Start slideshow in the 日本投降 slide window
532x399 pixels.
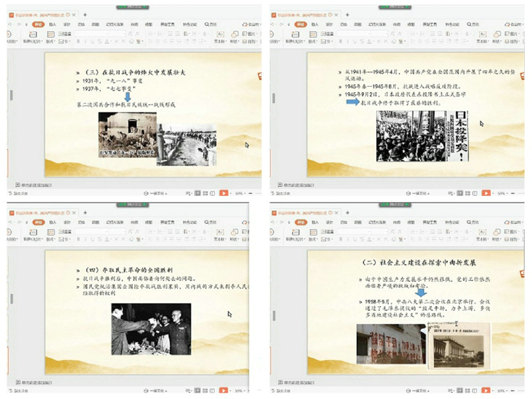point(486,193)
